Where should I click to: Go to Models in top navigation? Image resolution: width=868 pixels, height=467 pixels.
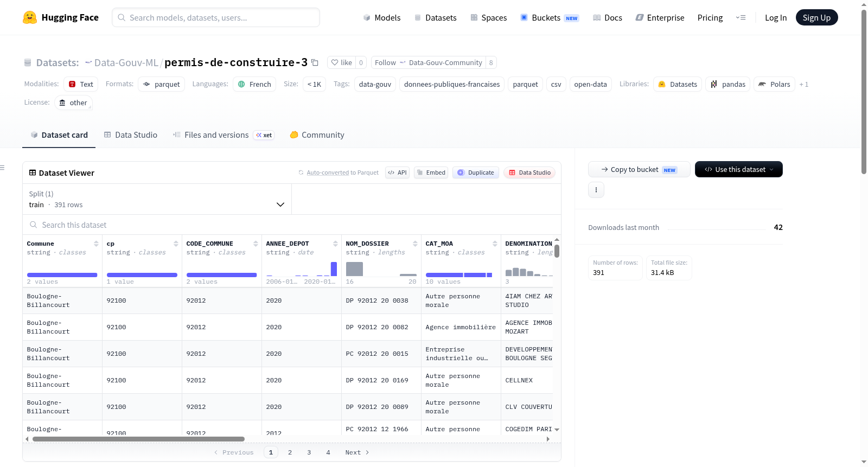pos(382,17)
